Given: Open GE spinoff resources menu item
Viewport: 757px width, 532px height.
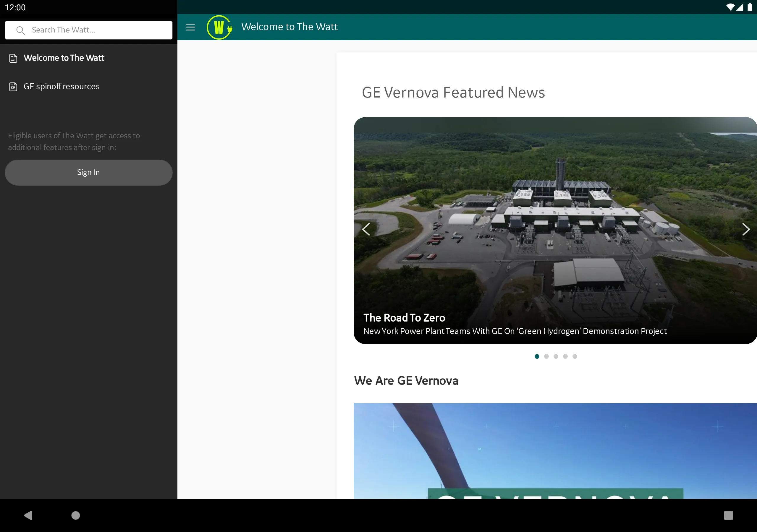Looking at the screenshot, I should click(x=88, y=87).
